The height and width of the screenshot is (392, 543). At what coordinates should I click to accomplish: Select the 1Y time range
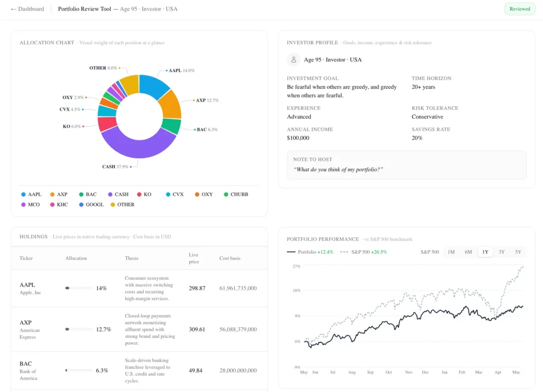485,252
